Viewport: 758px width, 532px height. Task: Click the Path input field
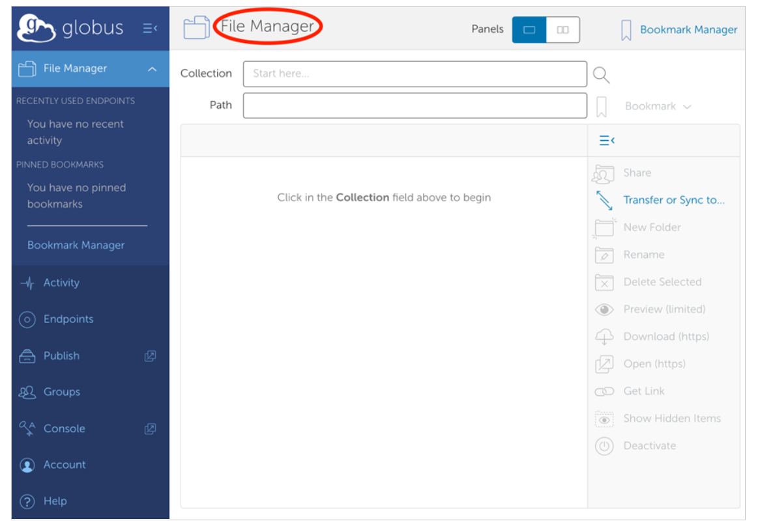415,105
